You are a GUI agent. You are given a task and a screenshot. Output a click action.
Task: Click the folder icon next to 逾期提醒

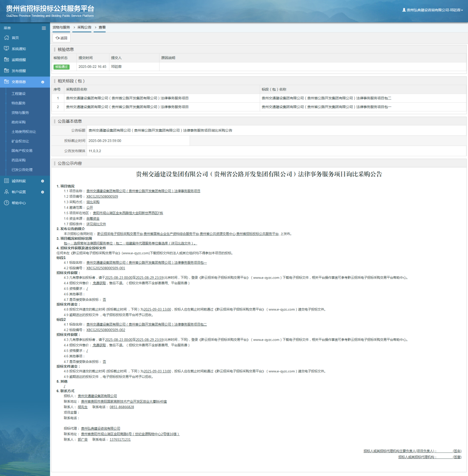tap(6, 60)
